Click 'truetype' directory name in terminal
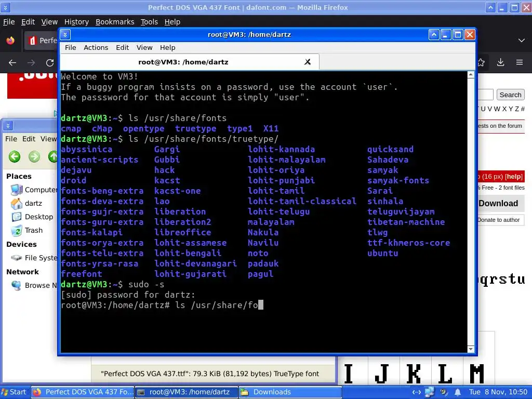Viewport: 532px width, 399px height. coord(196,129)
